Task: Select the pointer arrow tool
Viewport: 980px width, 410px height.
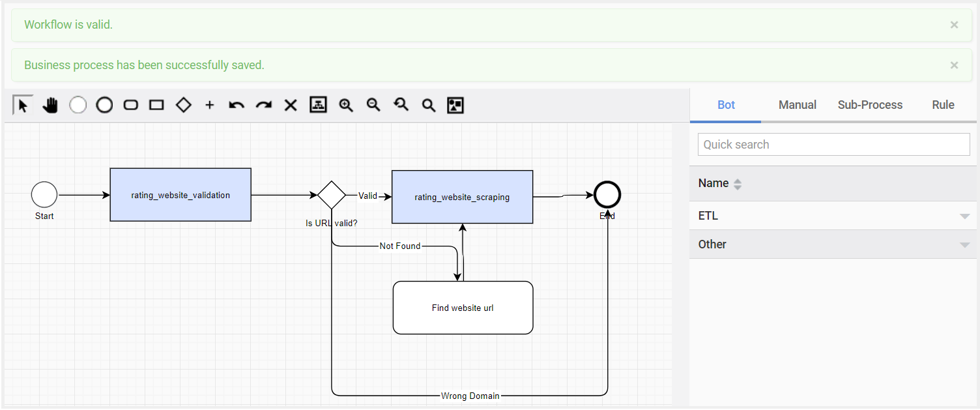Action: 23,105
